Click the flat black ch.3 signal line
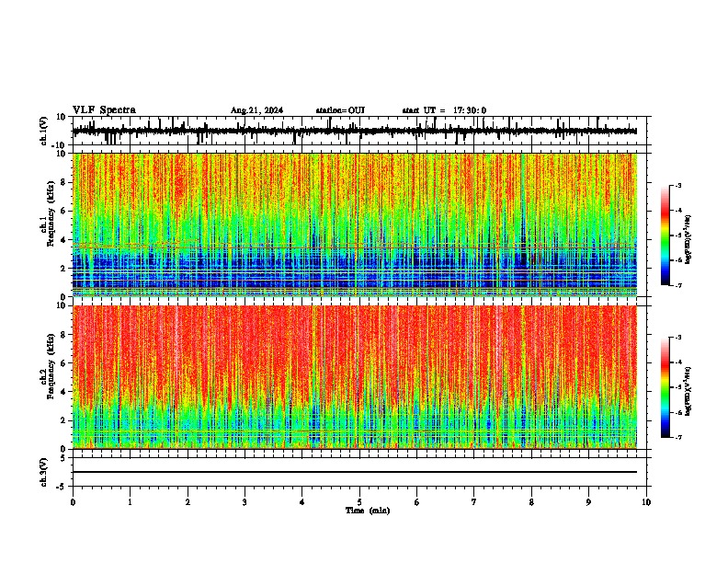This screenshot has height=563, width=728. 355,472
